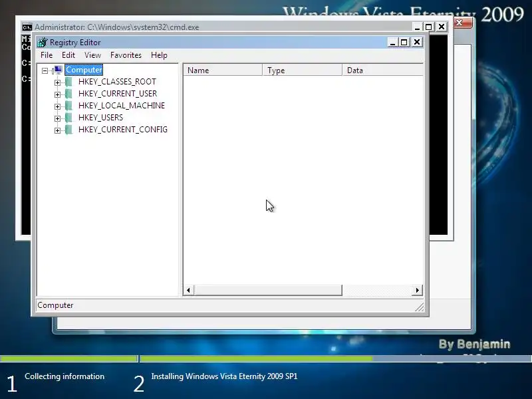Click the HKEY_USERS folder icon
The height and width of the screenshot is (399, 532).
[x=68, y=118]
